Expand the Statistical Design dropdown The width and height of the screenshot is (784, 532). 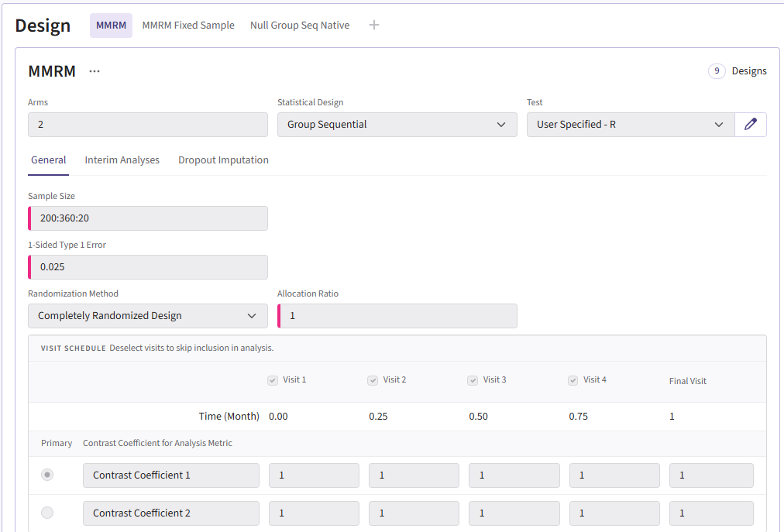pos(397,125)
